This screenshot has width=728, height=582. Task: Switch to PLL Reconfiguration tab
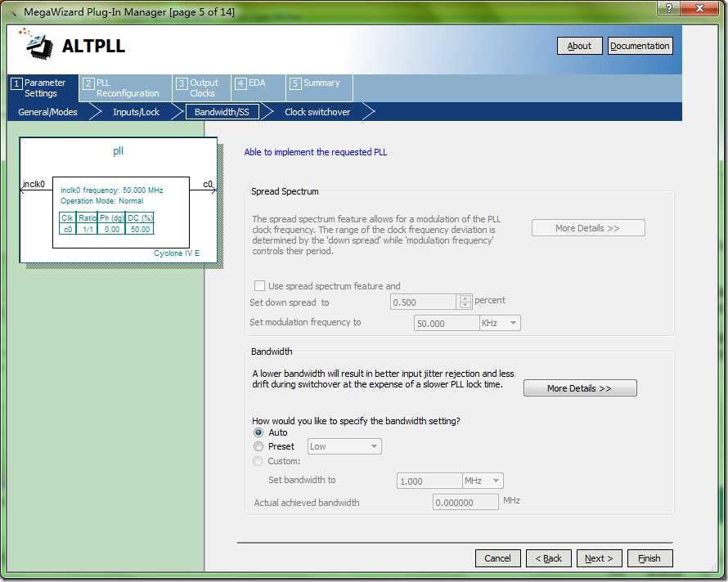(125, 88)
